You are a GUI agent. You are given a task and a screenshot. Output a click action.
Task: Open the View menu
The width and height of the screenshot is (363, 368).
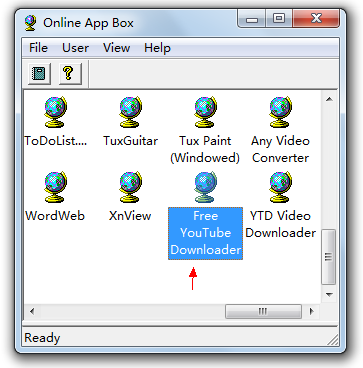click(116, 48)
